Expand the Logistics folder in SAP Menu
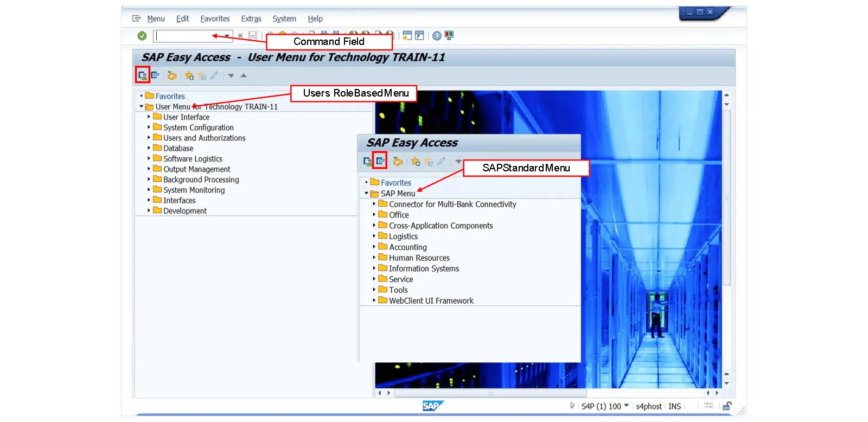The height and width of the screenshot is (422, 868). point(374,236)
